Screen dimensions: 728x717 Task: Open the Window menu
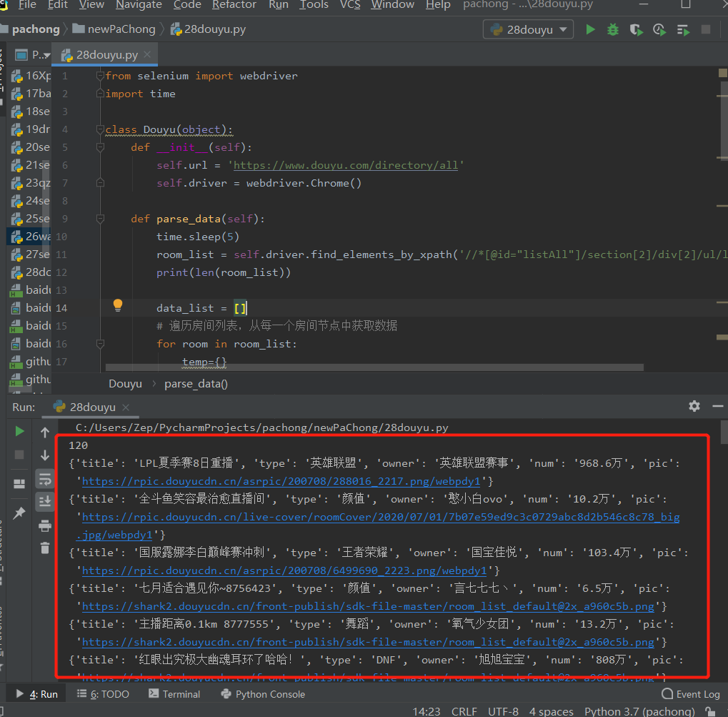pos(392,5)
